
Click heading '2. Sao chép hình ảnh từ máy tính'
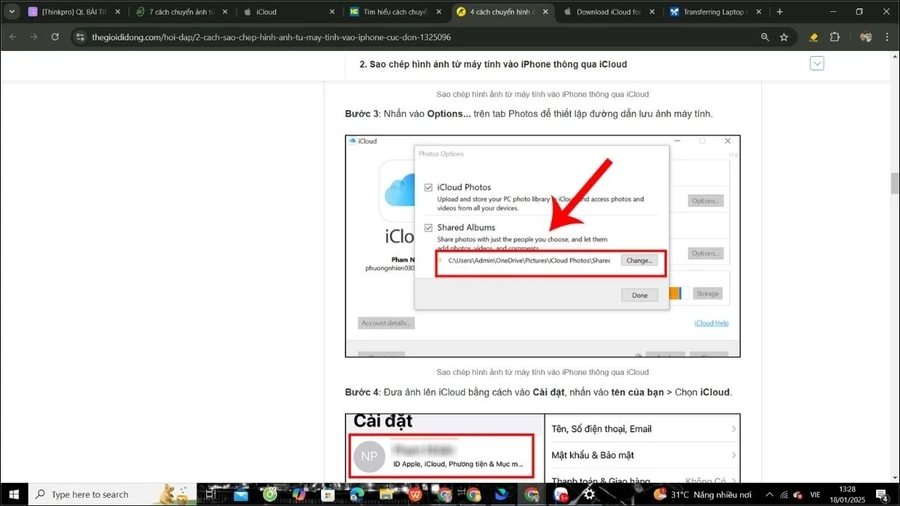[493, 64]
